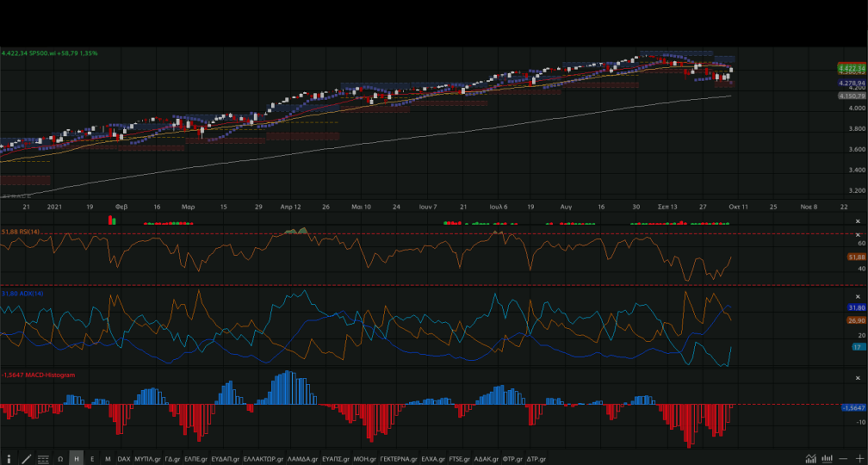Image resolution: width=868 pixels, height=465 pixels.
Task: Click the Μαϊ 10 date axis label
Action: pos(361,207)
